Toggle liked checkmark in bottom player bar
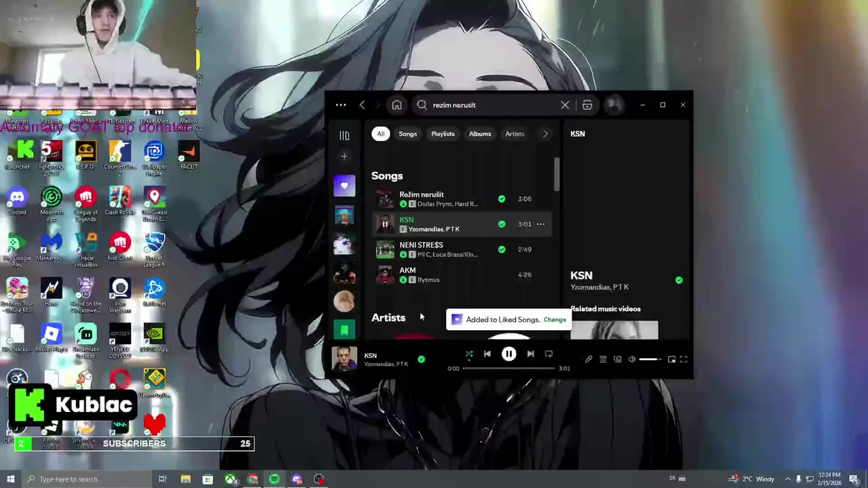The height and width of the screenshot is (488, 868). [421, 359]
